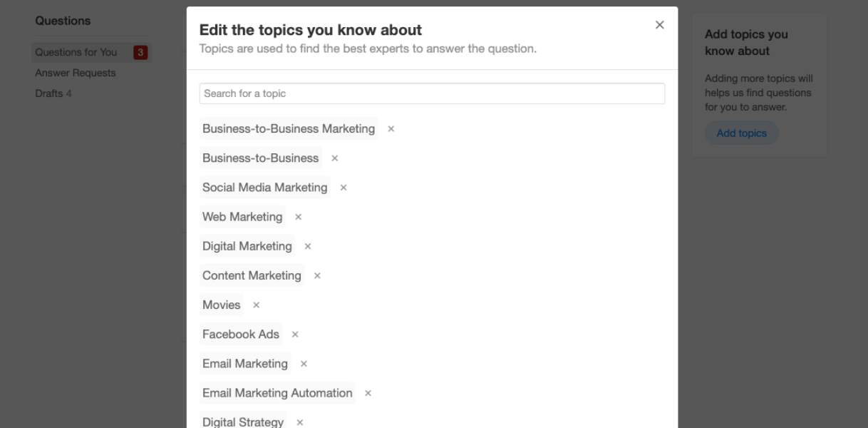This screenshot has height=428, width=868.
Task: Delete the Digital Strategy topic
Action: click(300, 422)
